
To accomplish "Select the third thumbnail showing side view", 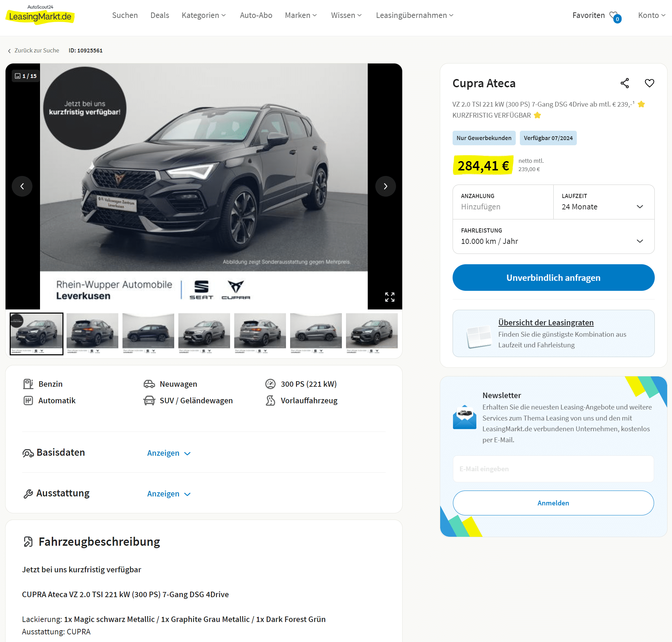I will [x=148, y=334].
